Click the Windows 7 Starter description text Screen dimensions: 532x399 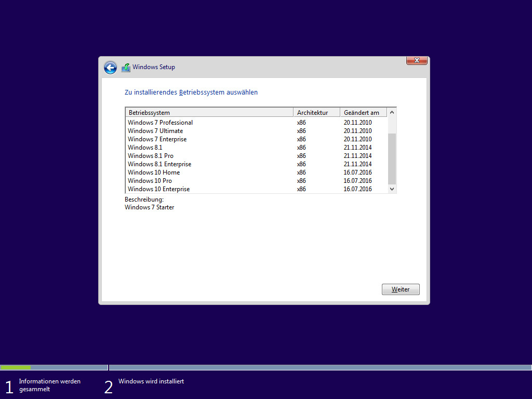(149, 207)
